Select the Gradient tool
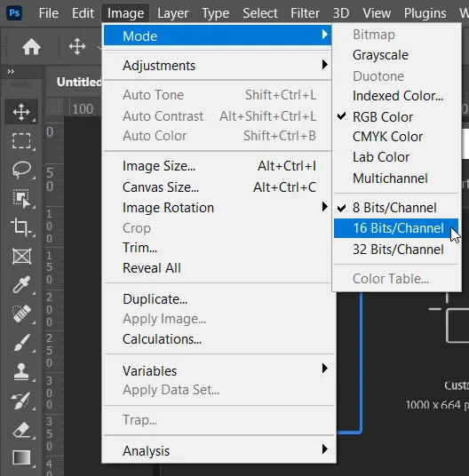Image resolution: width=469 pixels, height=476 pixels. point(21,457)
